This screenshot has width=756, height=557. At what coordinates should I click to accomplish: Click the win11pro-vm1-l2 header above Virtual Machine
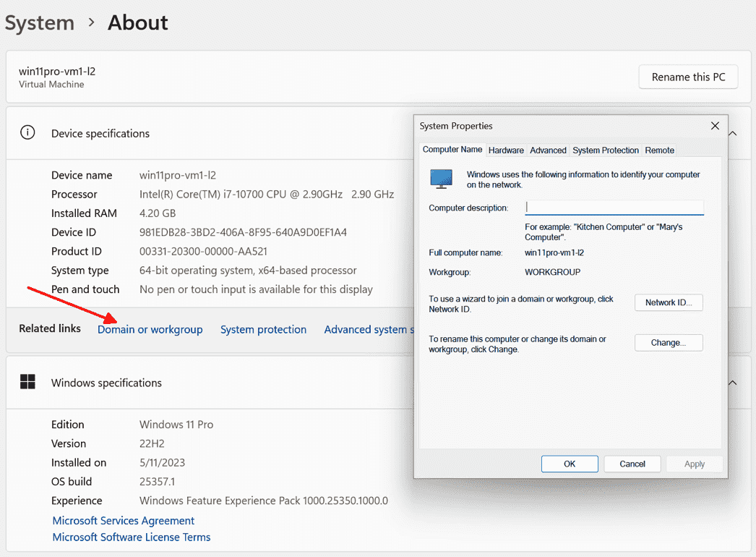coord(57,72)
